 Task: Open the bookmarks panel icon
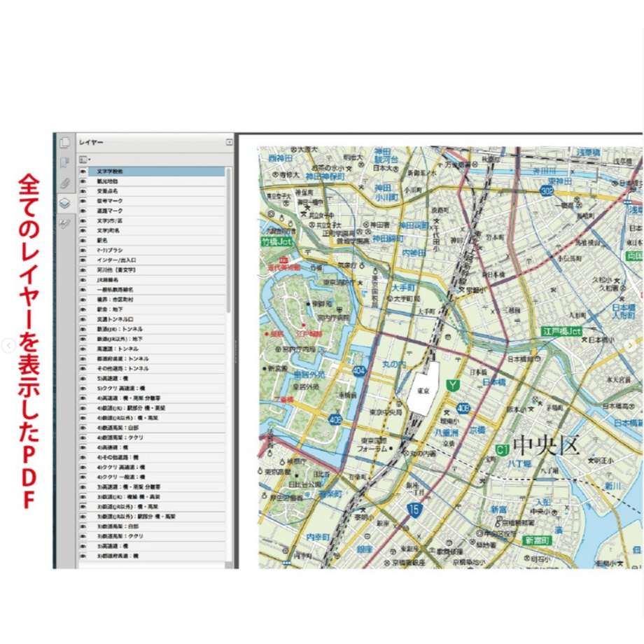pyautogui.click(x=65, y=162)
